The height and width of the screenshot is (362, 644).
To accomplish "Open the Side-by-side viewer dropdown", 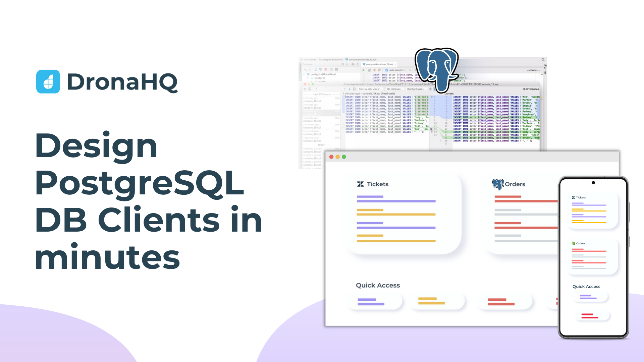I will pos(370,89).
